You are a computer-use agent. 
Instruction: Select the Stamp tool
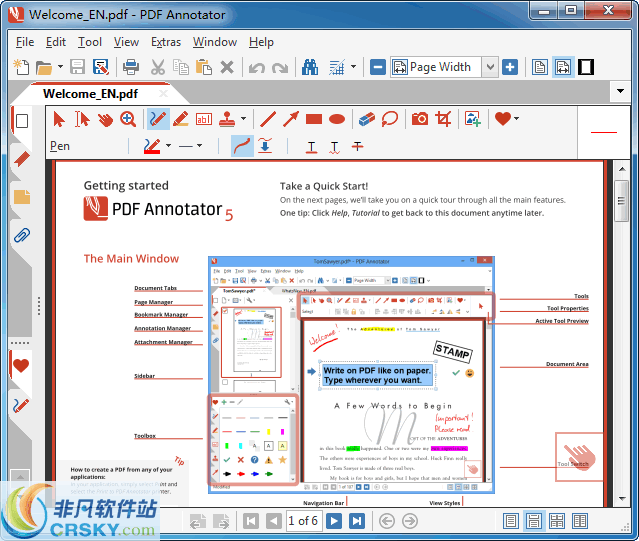227,119
